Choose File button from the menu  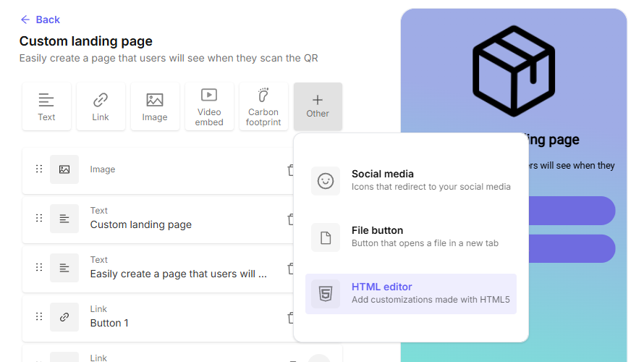click(x=411, y=237)
